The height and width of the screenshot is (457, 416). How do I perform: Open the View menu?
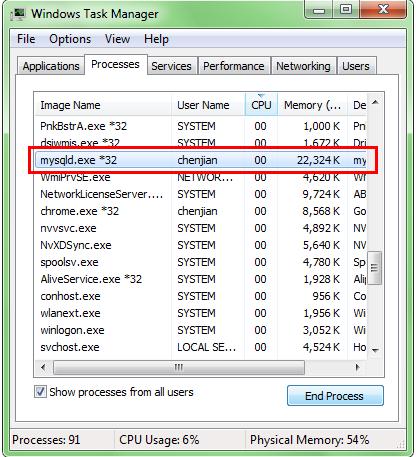coord(117,39)
